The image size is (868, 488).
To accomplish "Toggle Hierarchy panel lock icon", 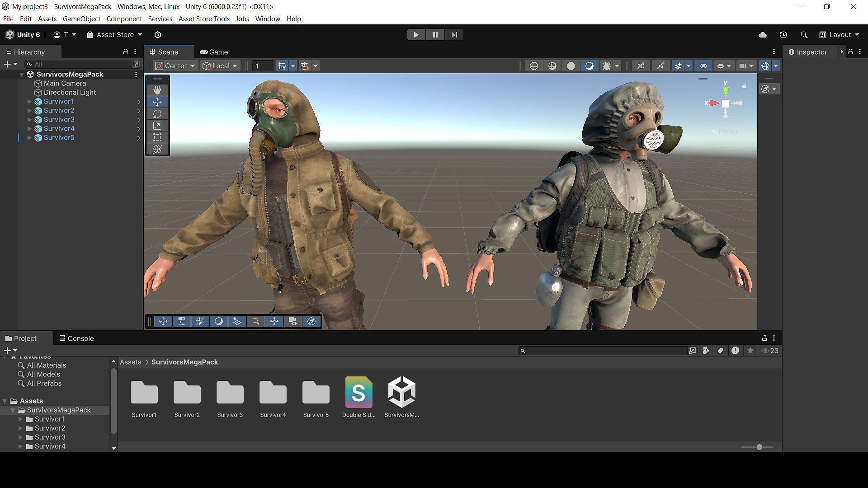I will point(126,52).
